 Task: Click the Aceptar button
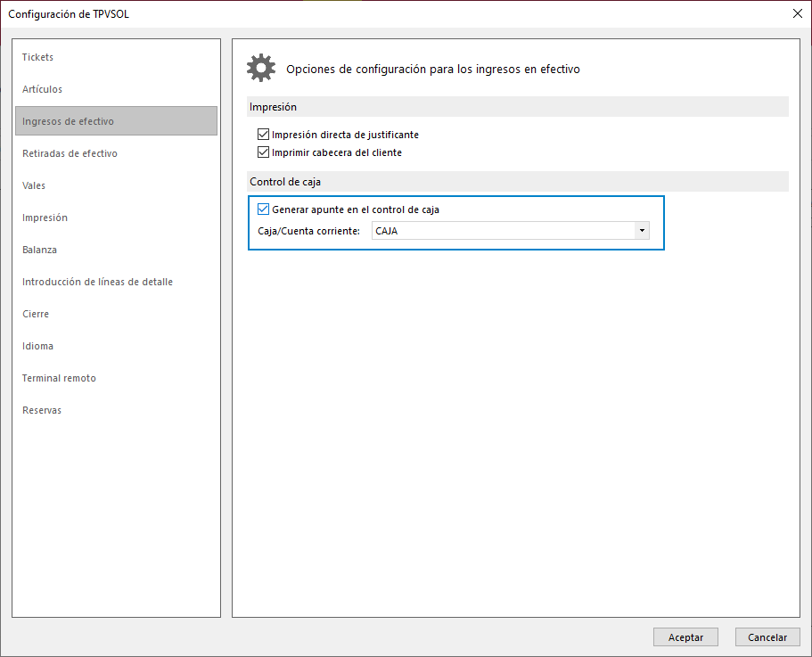coord(685,637)
